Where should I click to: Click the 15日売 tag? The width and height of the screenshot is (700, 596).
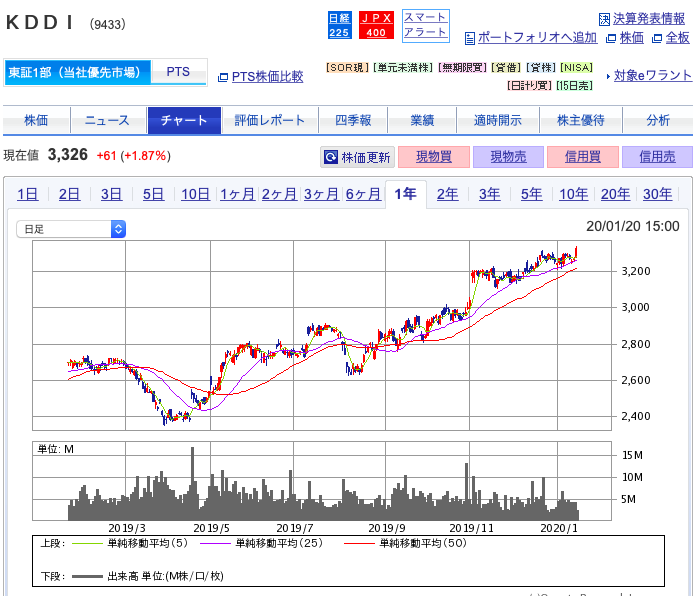coord(574,85)
